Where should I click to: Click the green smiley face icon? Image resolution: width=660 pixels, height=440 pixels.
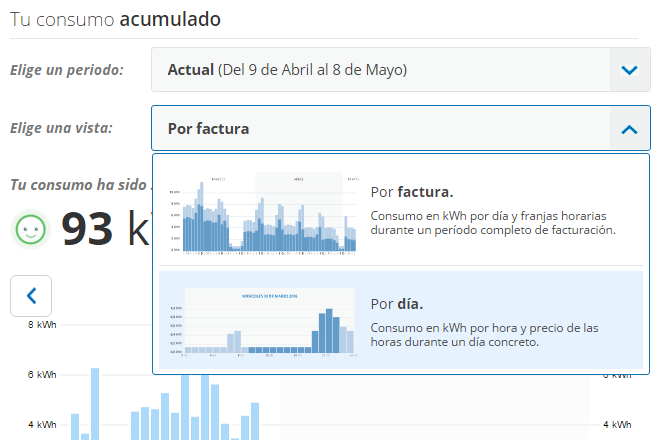pyautogui.click(x=31, y=229)
